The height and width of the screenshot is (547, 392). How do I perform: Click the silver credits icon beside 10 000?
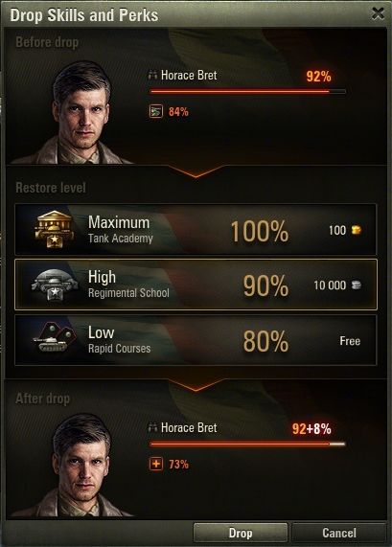(356, 285)
